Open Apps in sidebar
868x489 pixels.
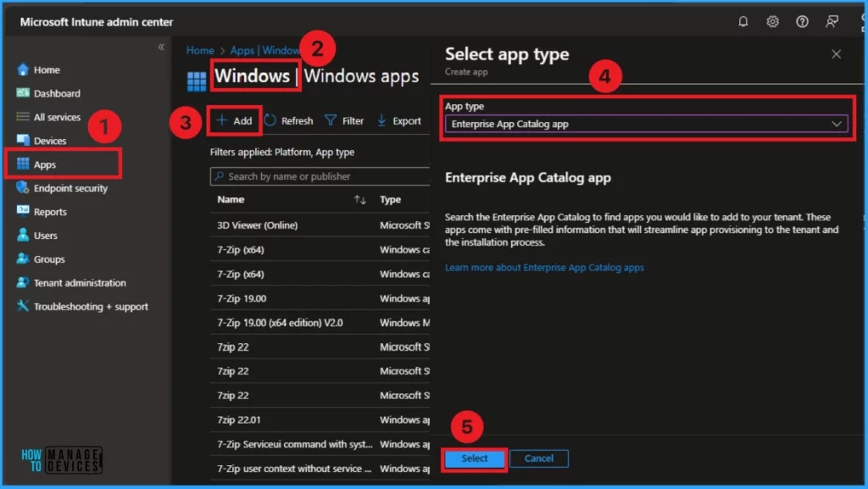tap(44, 164)
